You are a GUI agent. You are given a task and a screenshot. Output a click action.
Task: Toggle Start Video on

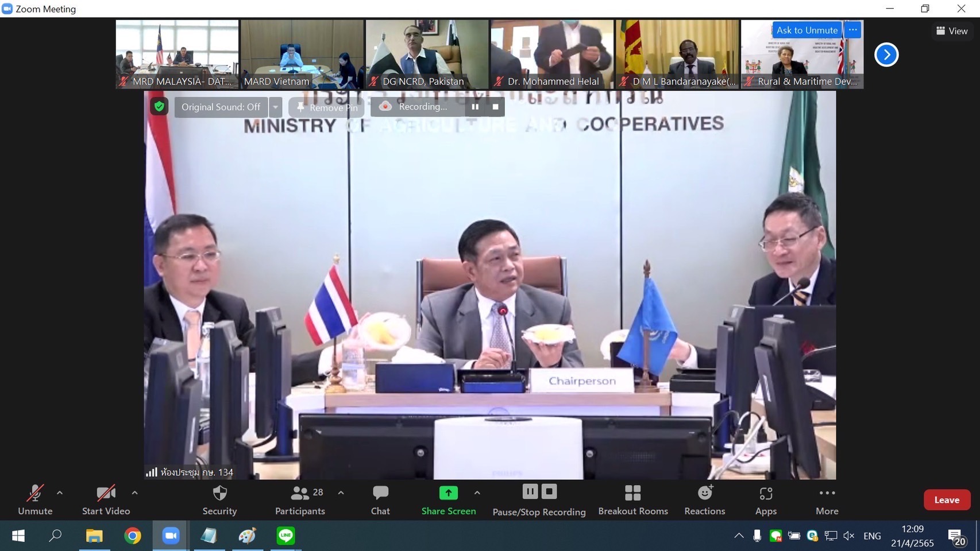106,500
